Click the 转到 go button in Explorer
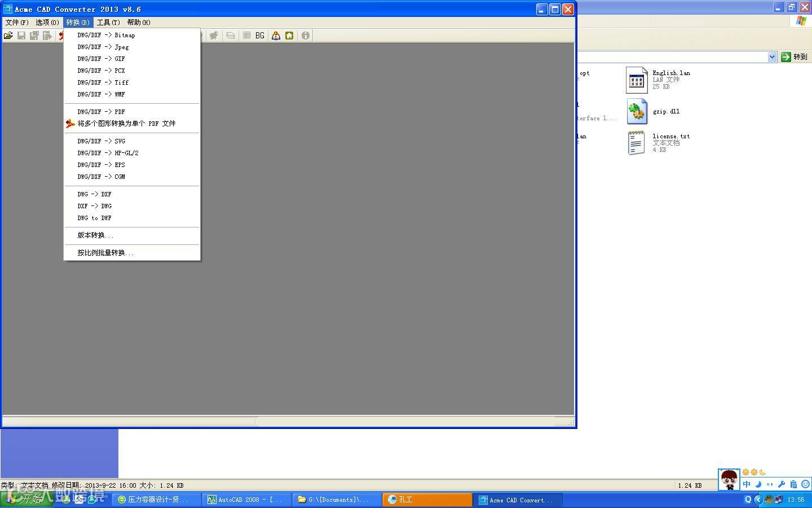This screenshot has width=812, height=508. [x=795, y=57]
